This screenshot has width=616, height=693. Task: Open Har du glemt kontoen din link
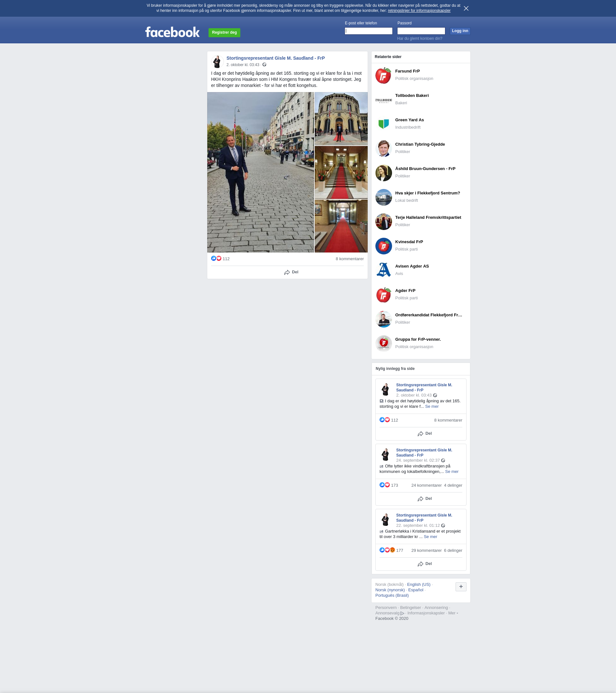tap(420, 38)
